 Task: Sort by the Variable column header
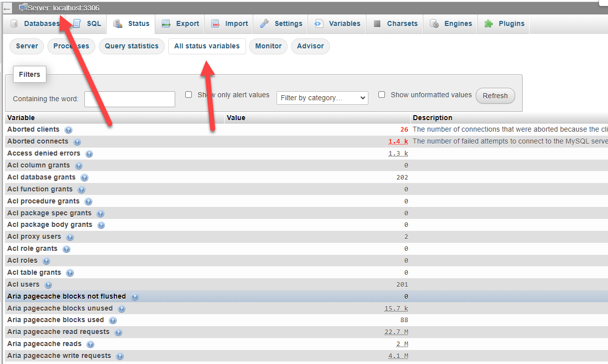(21, 118)
